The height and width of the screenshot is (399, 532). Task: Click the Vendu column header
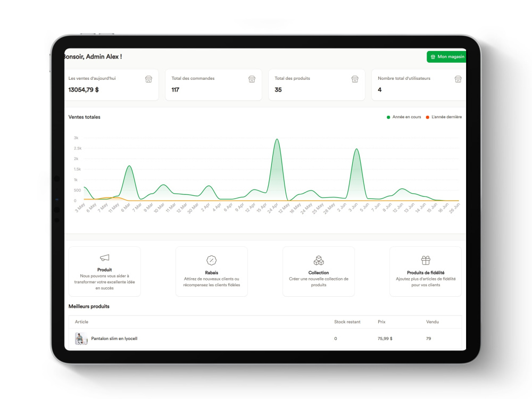[x=432, y=322]
